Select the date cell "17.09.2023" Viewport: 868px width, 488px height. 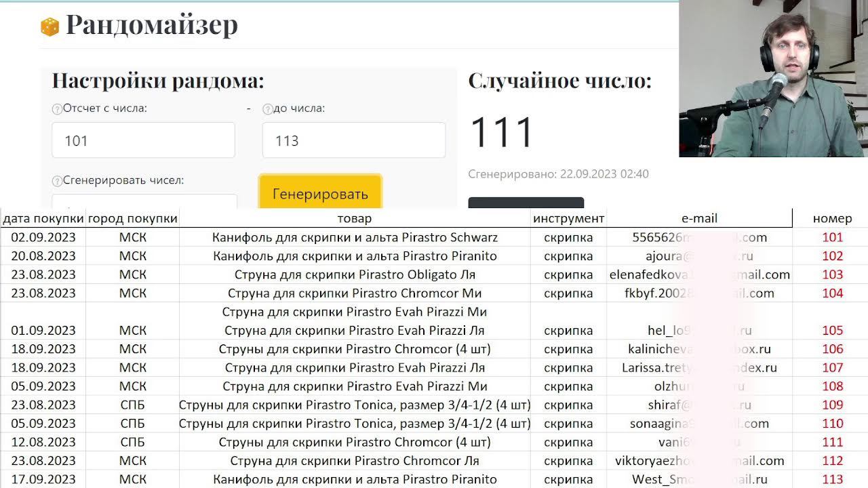point(43,479)
